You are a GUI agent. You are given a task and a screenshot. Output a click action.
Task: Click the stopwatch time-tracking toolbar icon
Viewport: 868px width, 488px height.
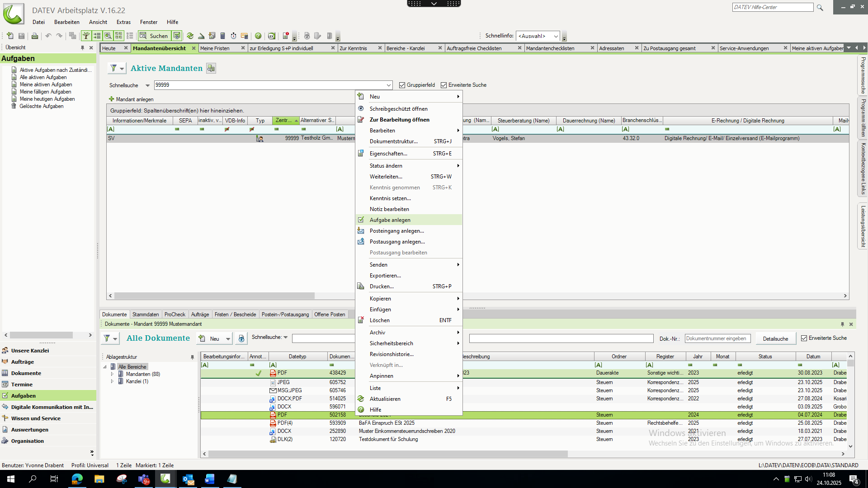click(233, 36)
